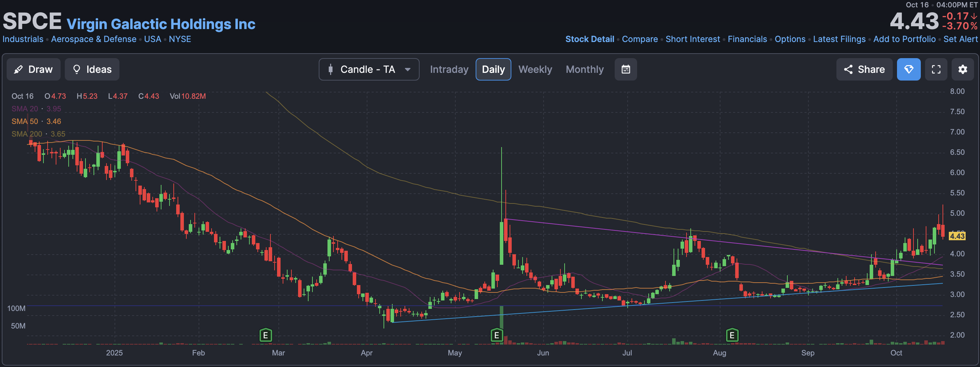Viewport: 980px width, 367px height.
Task: Click the earnings marker in August
Action: click(x=732, y=335)
